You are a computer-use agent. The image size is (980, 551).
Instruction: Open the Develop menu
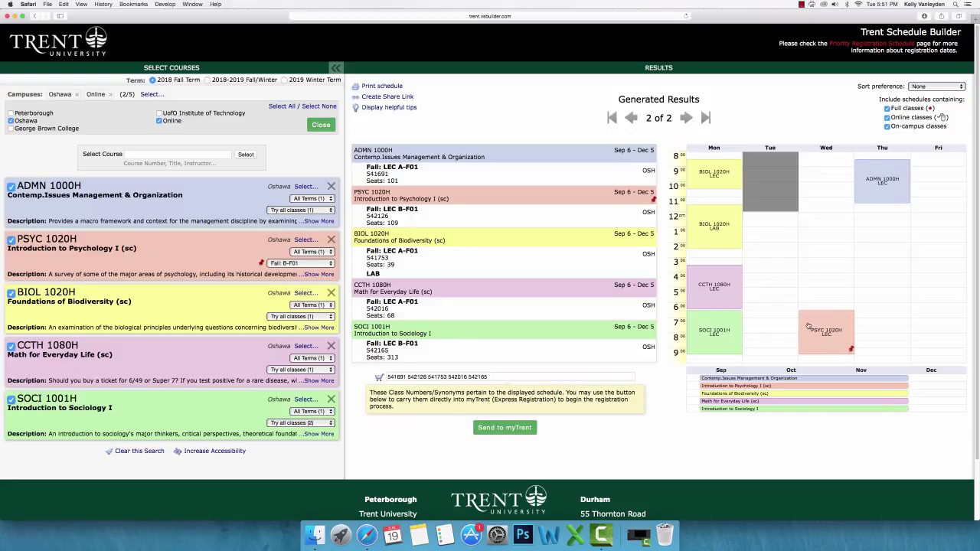point(165,5)
